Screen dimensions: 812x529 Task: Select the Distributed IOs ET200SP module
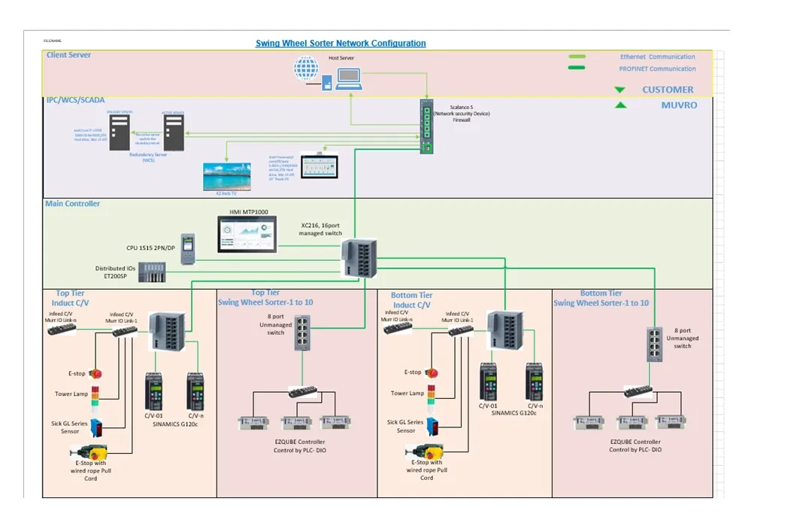(x=152, y=272)
